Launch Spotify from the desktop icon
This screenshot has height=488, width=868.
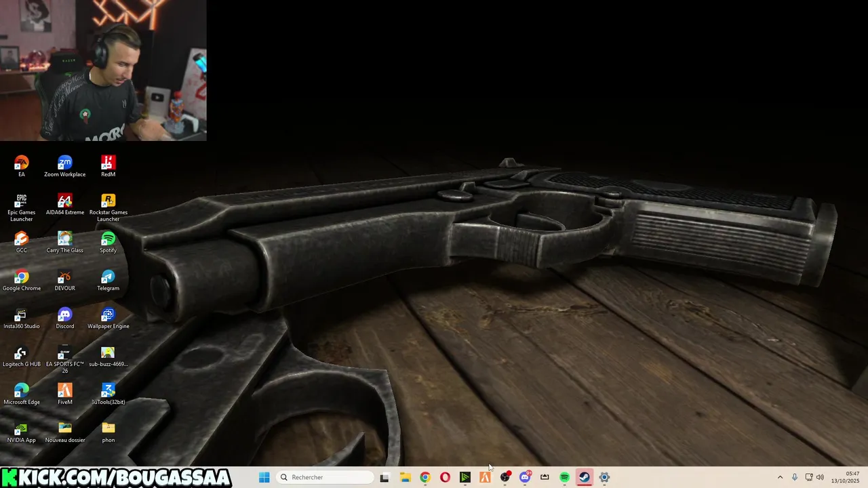coord(108,242)
